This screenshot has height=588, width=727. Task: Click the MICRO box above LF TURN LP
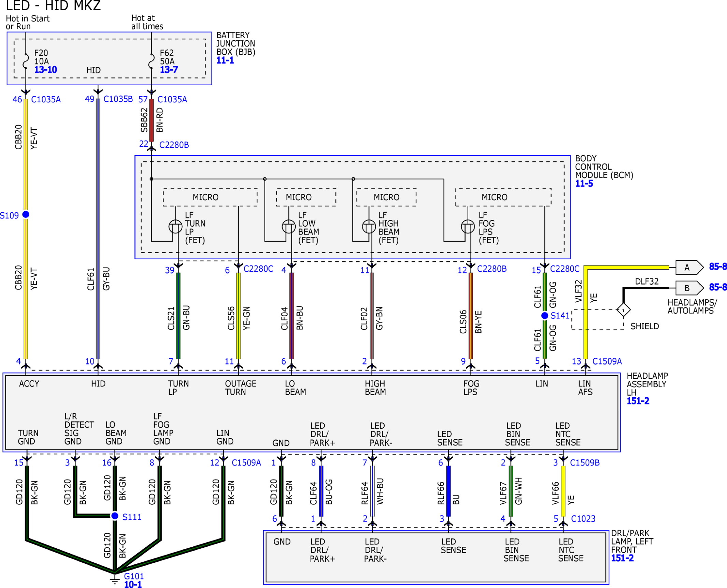(210, 197)
